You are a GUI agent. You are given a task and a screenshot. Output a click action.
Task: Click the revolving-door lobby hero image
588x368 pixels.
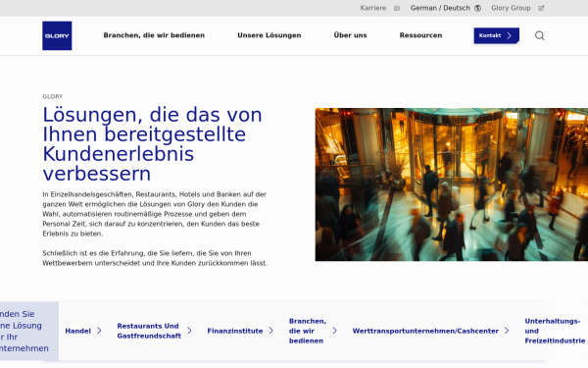pos(452,184)
